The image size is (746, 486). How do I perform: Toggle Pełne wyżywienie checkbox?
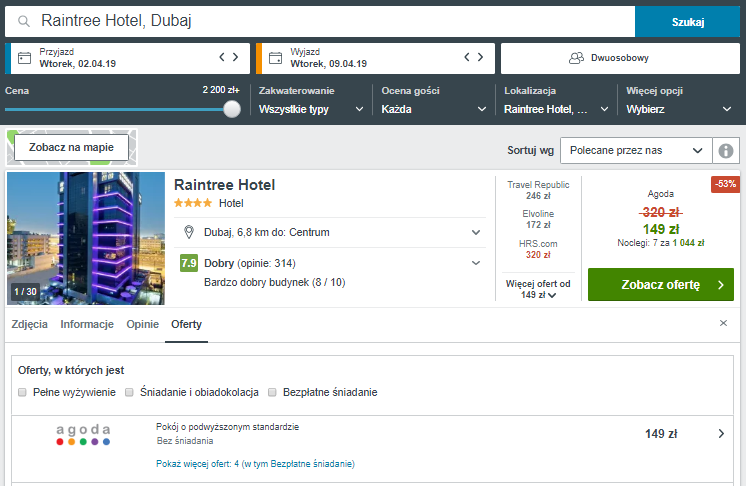pyautogui.click(x=22, y=392)
